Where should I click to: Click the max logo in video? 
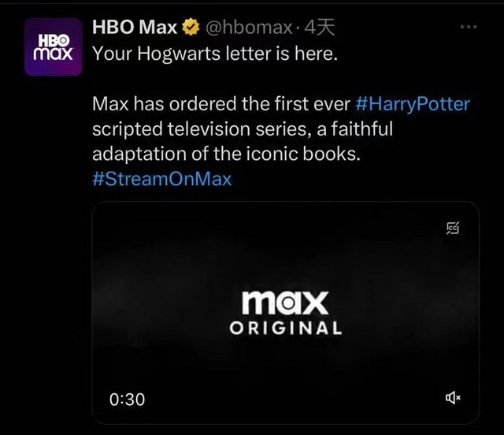pyautogui.click(x=285, y=303)
